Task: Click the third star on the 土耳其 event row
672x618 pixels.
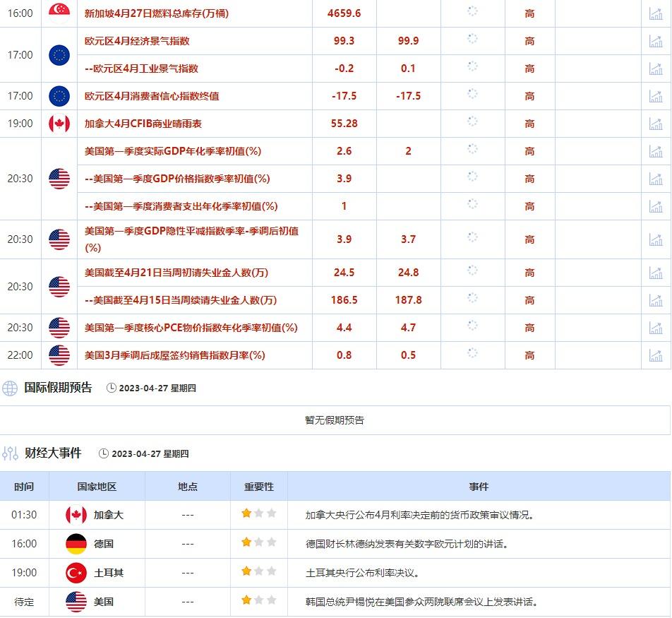Action: pyautogui.click(x=271, y=572)
